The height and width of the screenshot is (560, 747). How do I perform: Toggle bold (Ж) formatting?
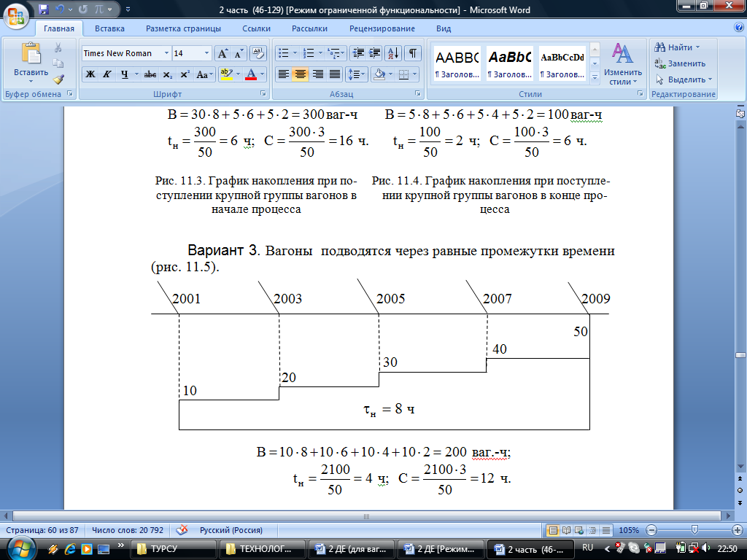point(90,74)
